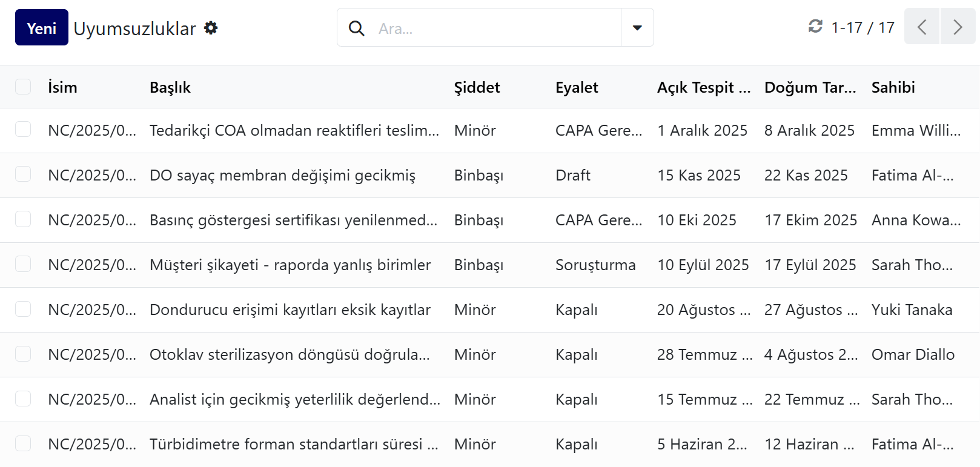Click the '4 Ağustos 2...' date cell

pos(811,354)
